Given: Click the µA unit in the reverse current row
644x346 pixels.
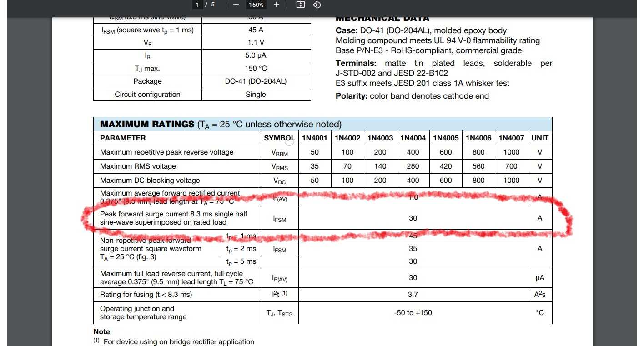Looking at the screenshot, I should [540, 278].
